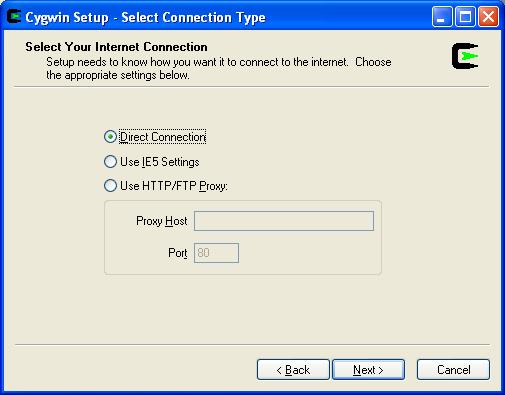Click the "Direct Connection" label text
The width and height of the screenshot is (505, 395).
[x=163, y=137]
